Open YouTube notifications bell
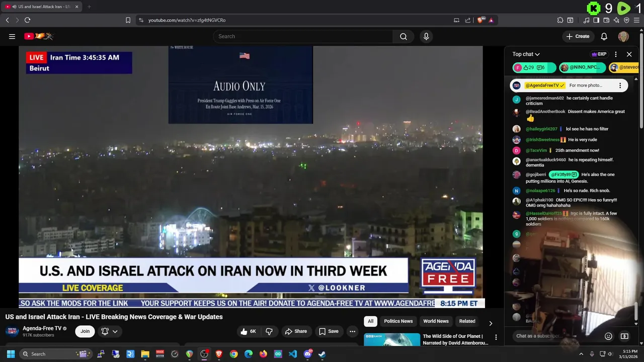 (604, 36)
